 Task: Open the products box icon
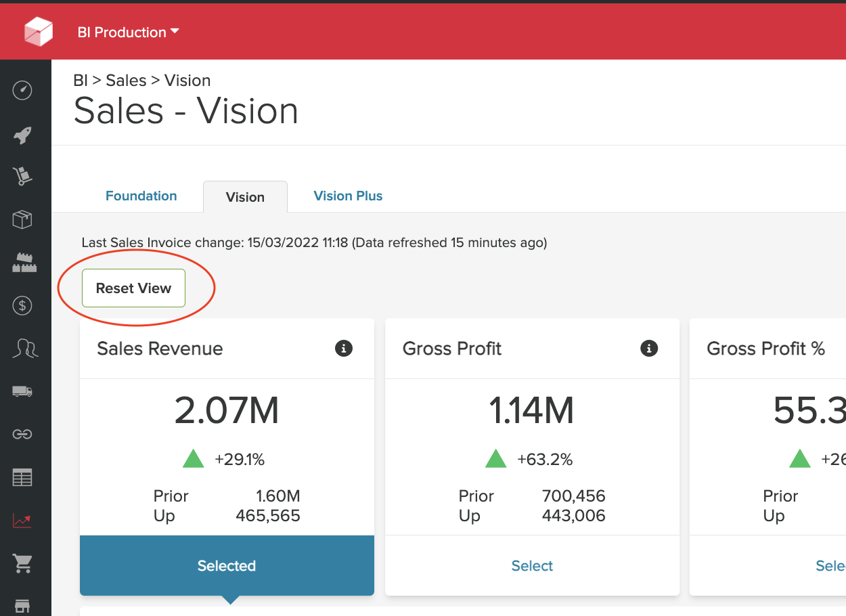click(22, 219)
